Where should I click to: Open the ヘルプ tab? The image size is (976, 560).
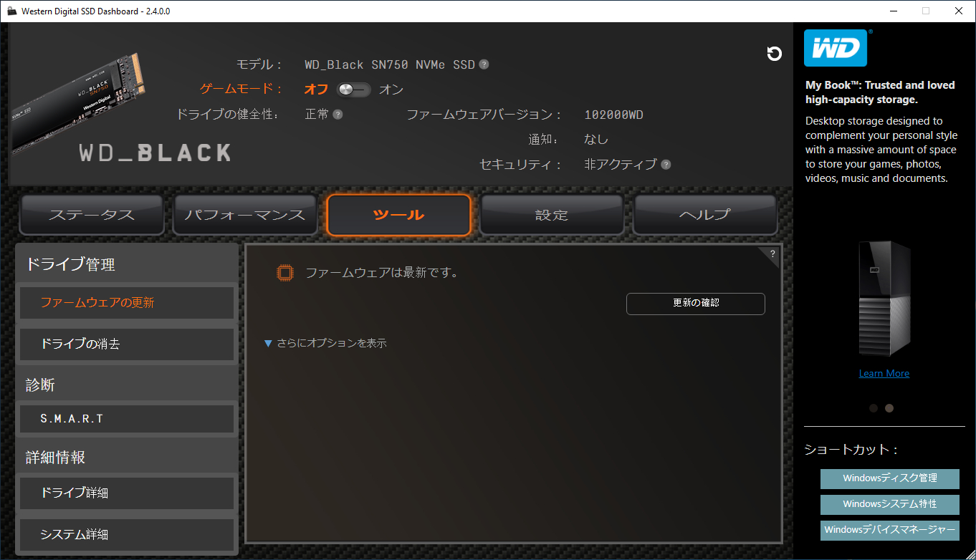point(705,215)
